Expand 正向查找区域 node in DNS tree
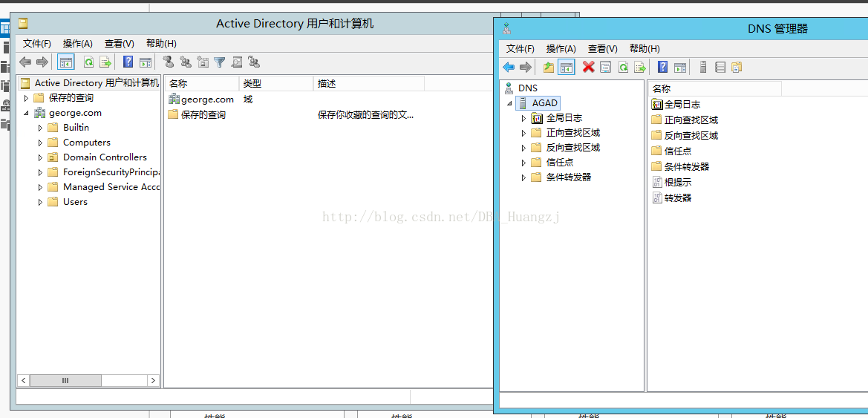Image resolution: width=868 pixels, height=418 pixels. click(523, 133)
